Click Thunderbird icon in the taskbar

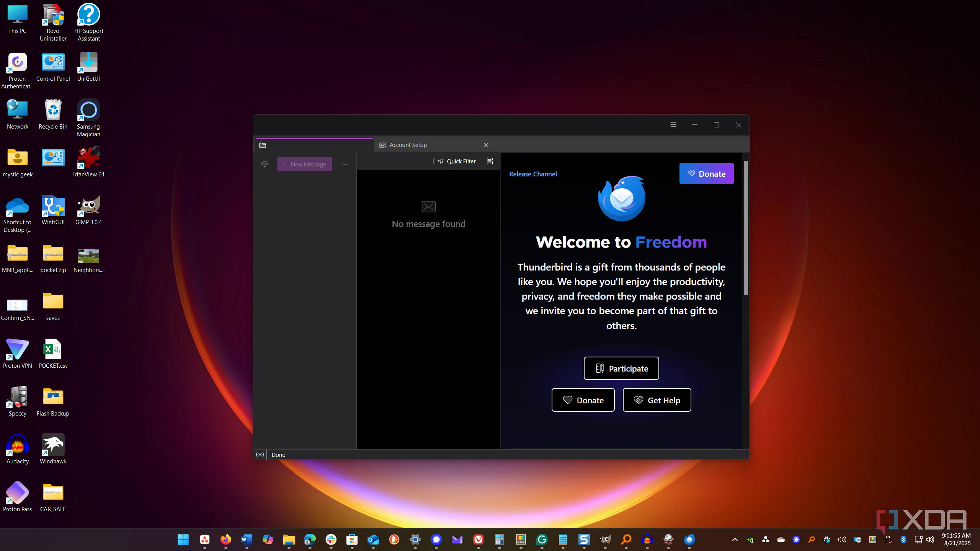click(689, 540)
